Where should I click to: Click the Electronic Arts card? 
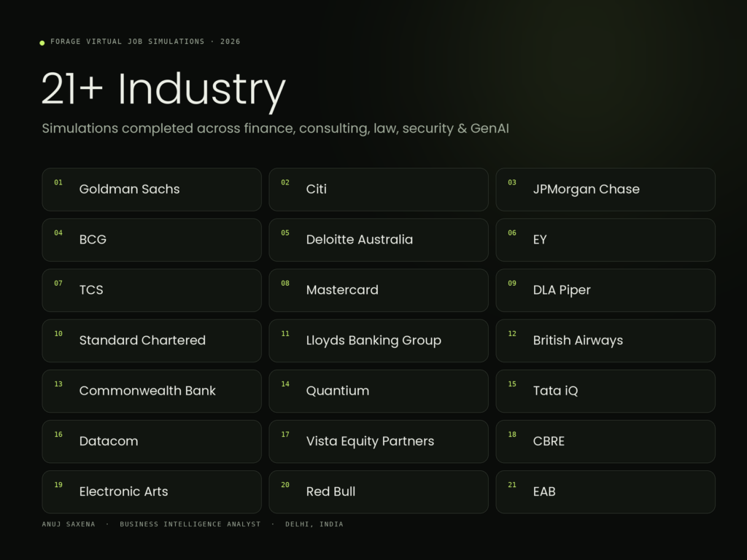[152, 492]
